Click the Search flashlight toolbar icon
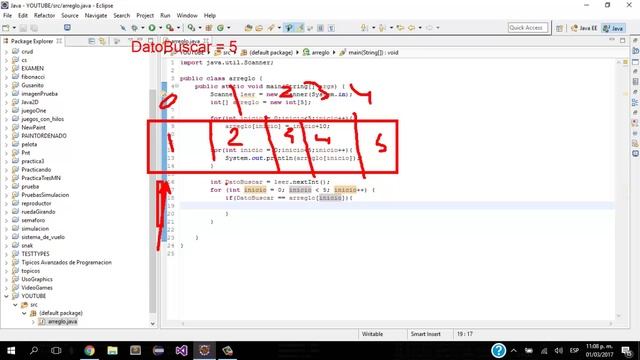640x360 pixels. [x=271, y=28]
